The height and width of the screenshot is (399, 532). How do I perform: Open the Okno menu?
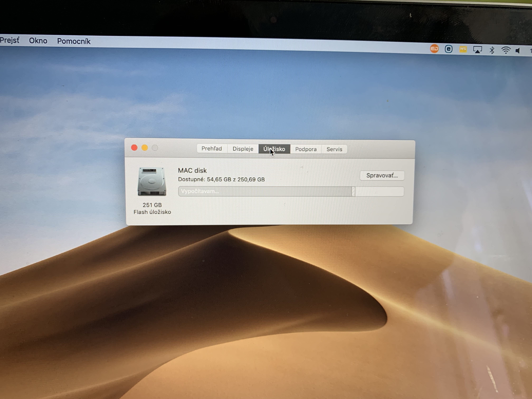pos(38,41)
